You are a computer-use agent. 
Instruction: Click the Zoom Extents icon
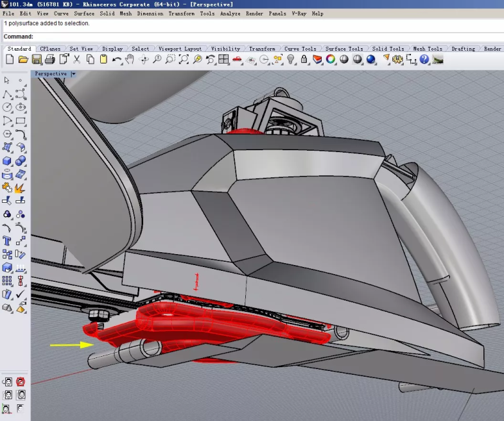(184, 59)
